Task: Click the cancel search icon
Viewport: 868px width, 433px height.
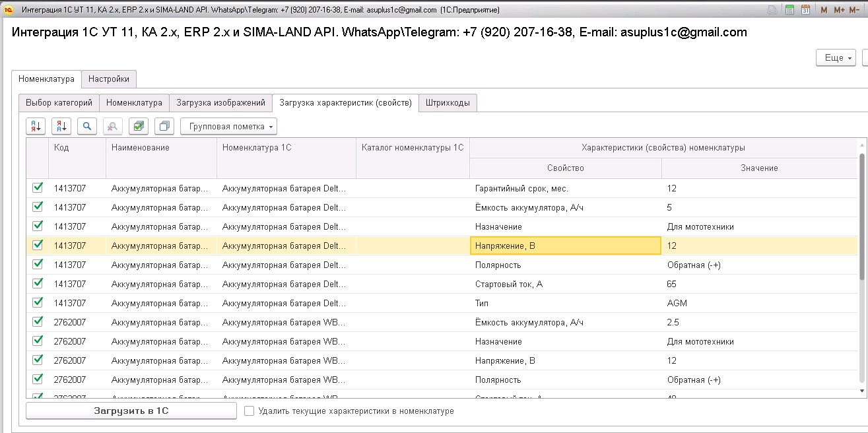Action: click(113, 126)
